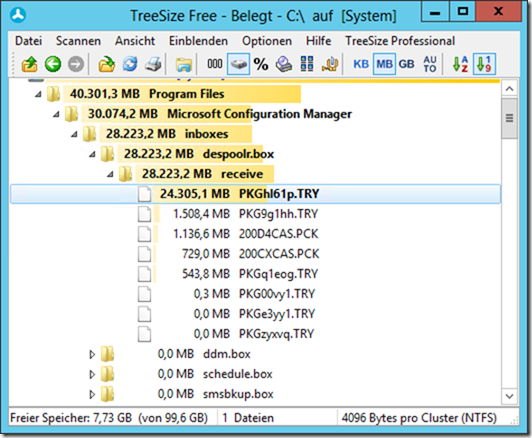Open the Ansicht menu

tap(135, 41)
